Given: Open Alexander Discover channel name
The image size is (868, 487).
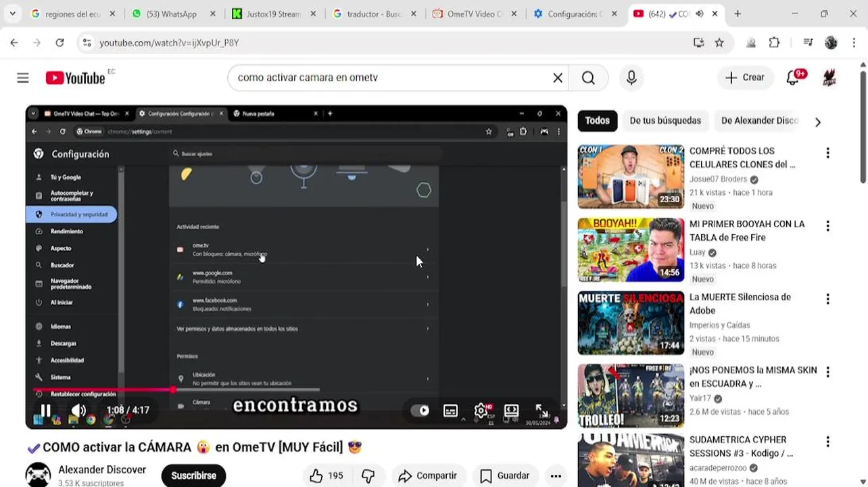Looking at the screenshot, I should click(x=102, y=469).
